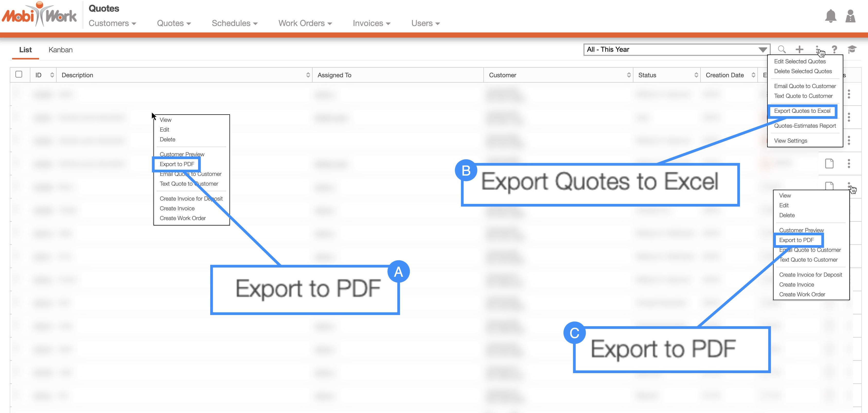
Task: Click the plus icon to add quote
Action: [x=799, y=49]
